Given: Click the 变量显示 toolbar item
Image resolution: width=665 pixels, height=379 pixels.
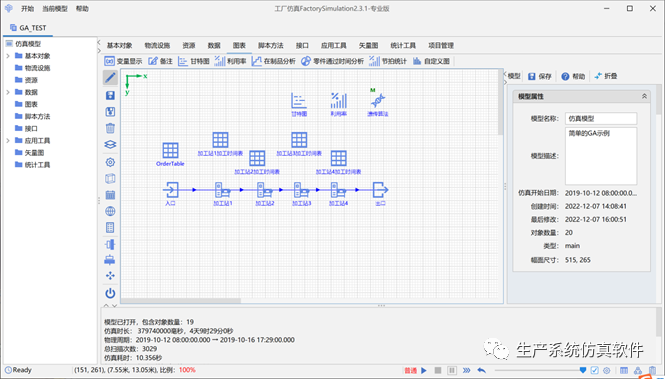Looking at the screenshot, I should [124, 61].
